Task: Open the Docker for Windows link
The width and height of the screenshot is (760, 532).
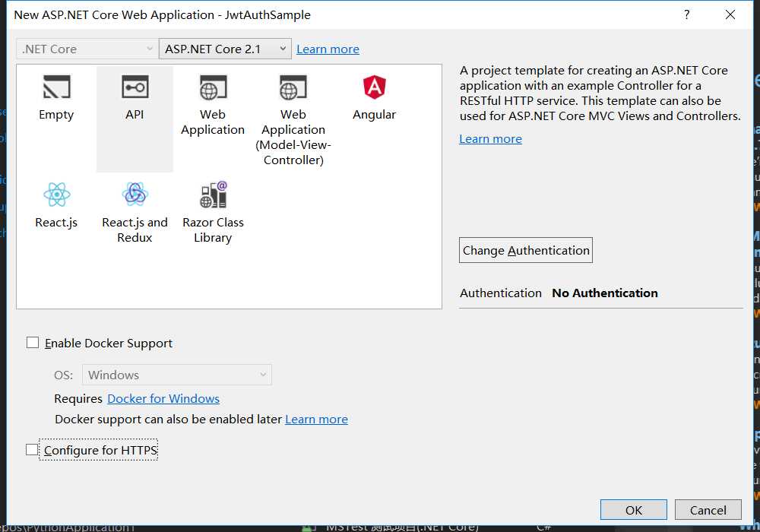Action: [163, 399]
